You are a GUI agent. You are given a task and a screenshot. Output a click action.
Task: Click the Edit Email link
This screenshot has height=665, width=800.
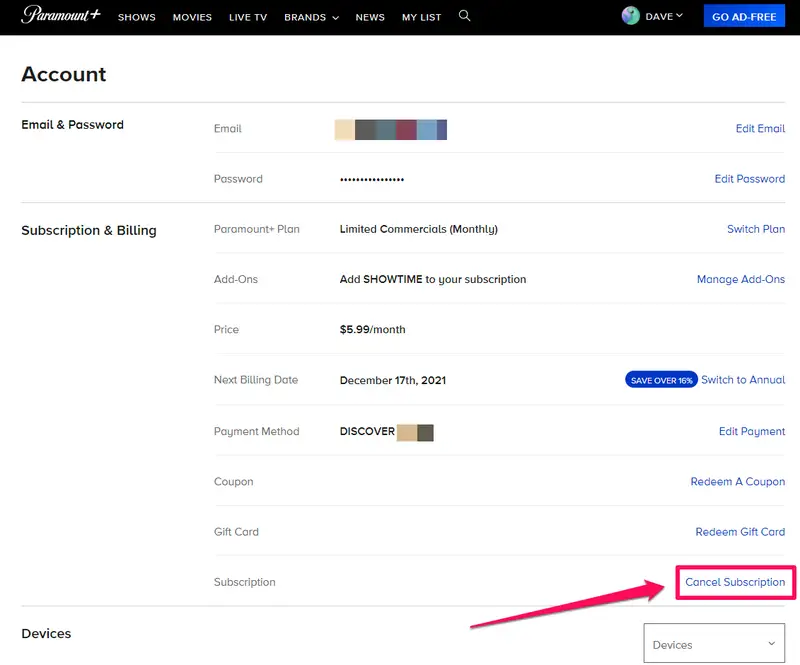(760, 129)
